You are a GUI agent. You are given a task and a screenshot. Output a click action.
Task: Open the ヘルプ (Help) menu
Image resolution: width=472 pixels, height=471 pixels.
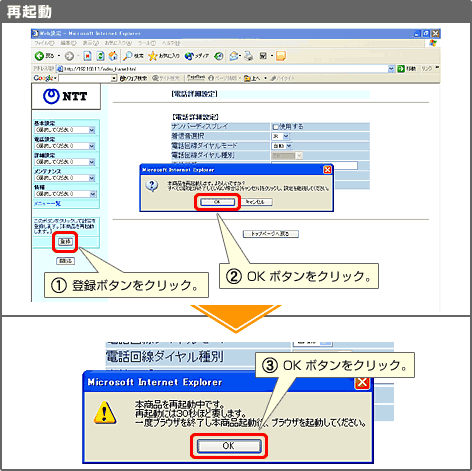pyautogui.click(x=171, y=43)
